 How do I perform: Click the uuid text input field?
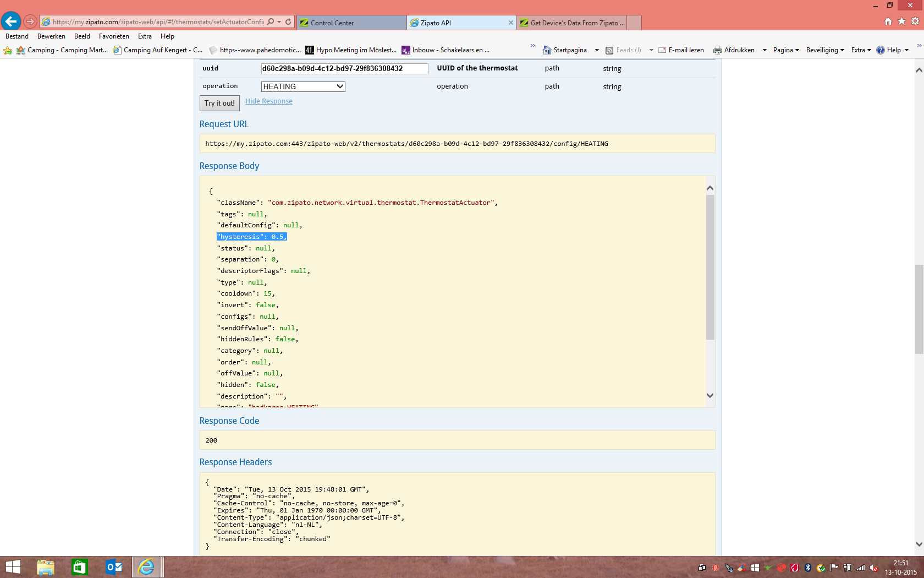tap(344, 69)
